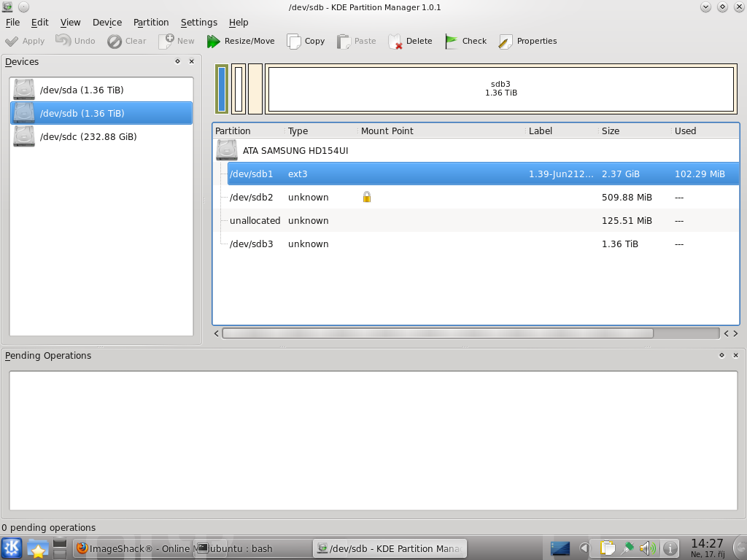The image size is (747, 560).
Task: Open the starred folder icon in the panel
Action: [x=37, y=548]
